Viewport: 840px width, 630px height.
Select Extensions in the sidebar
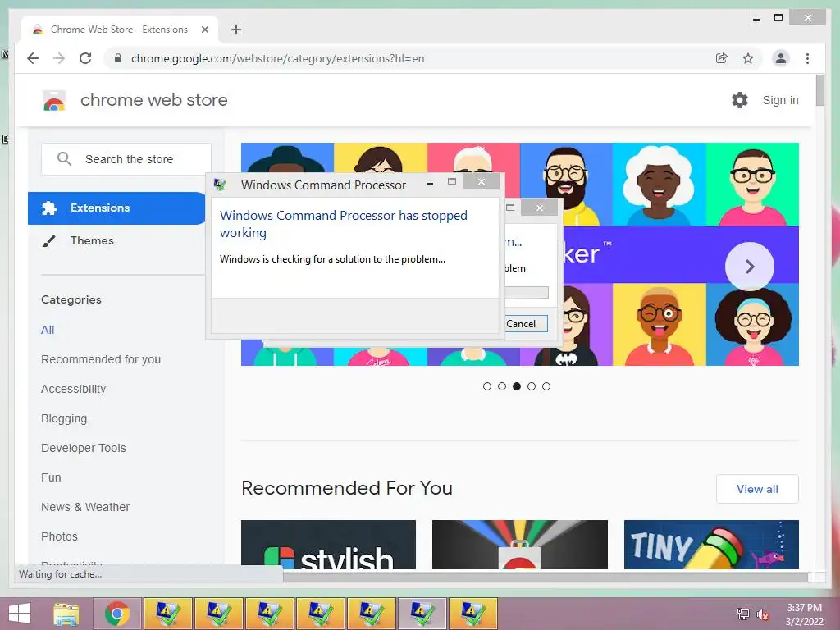pos(116,208)
